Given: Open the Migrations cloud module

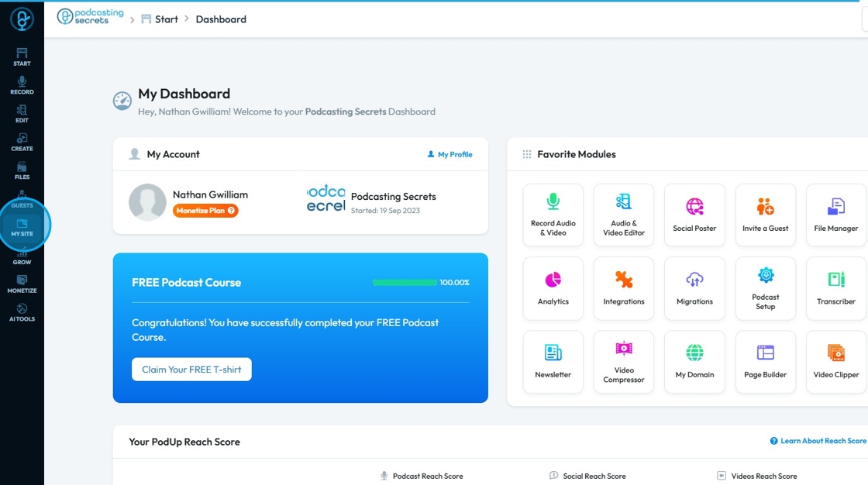Looking at the screenshot, I should coord(694,288).
